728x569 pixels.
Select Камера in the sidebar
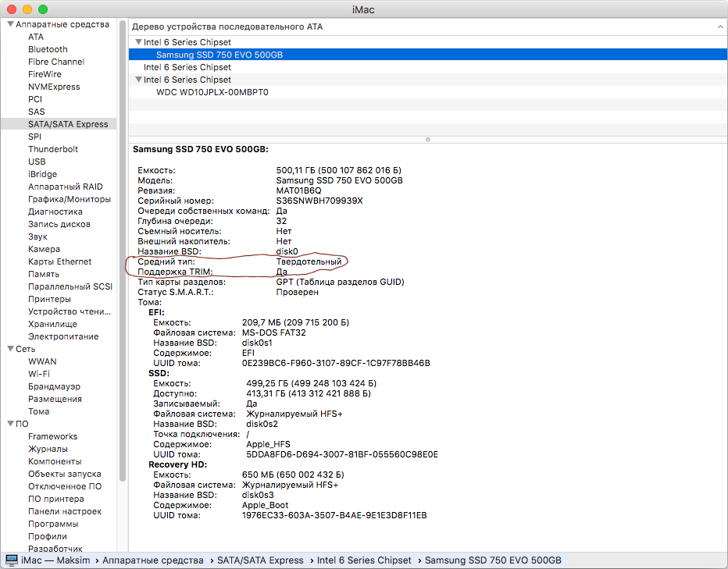click(44, 249)
